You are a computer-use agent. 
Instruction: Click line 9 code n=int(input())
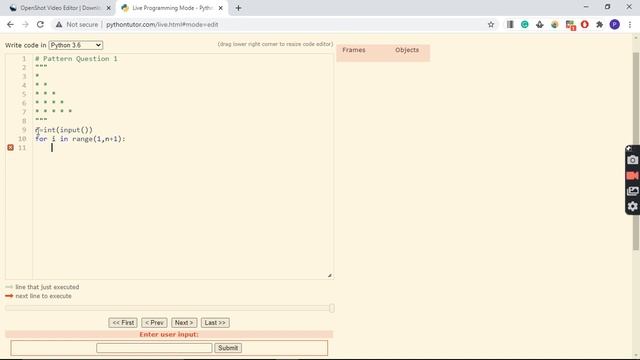64,130
